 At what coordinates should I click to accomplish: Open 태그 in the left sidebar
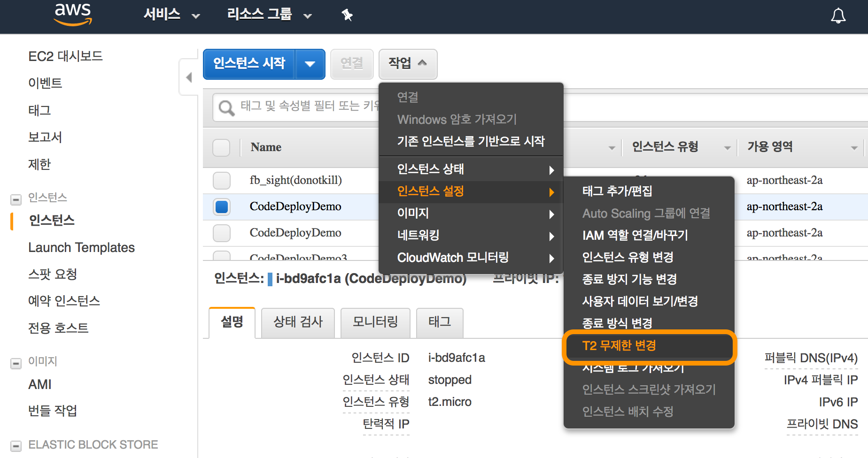pyautogui.click(x=39, y=110)
